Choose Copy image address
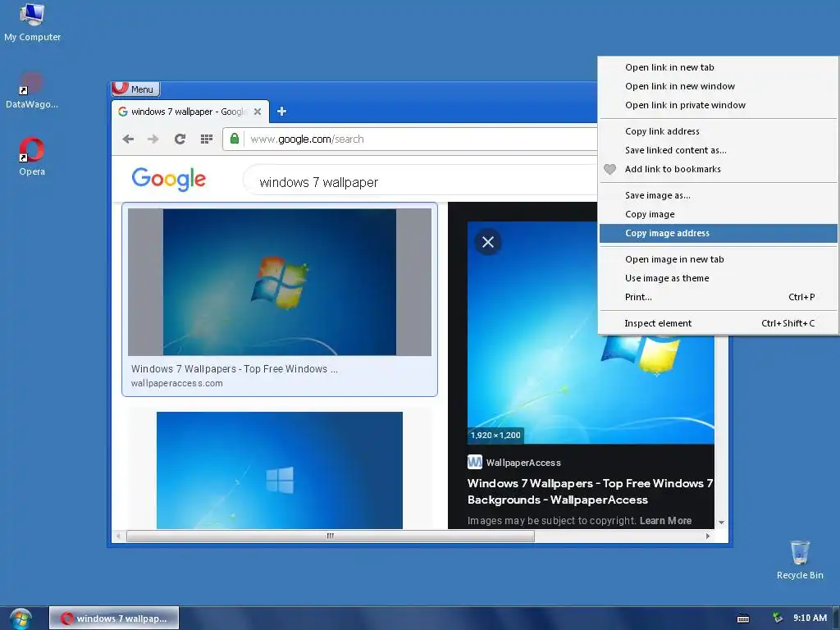Screen dimensions: 840x630 pyautogui.click(x=718, y=233)
